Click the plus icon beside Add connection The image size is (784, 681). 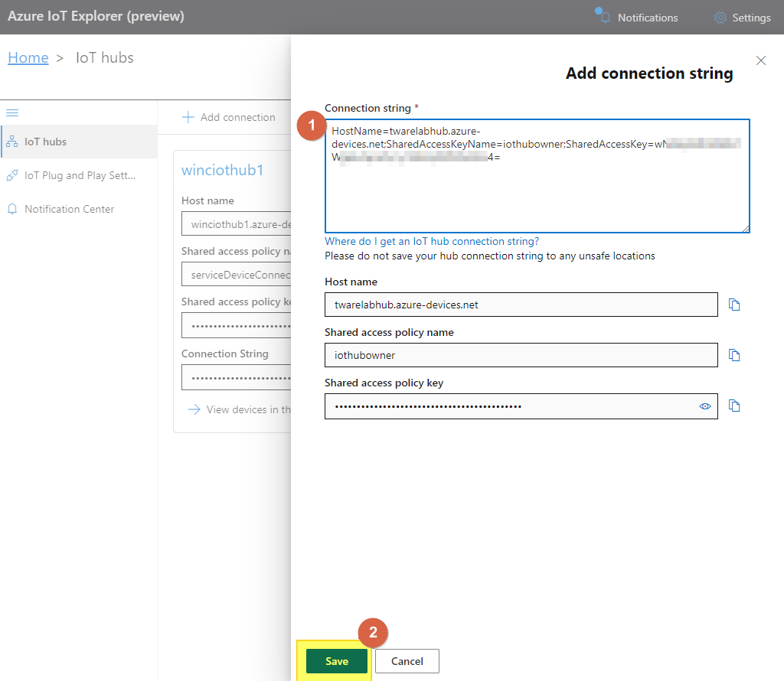coord(188,117)
